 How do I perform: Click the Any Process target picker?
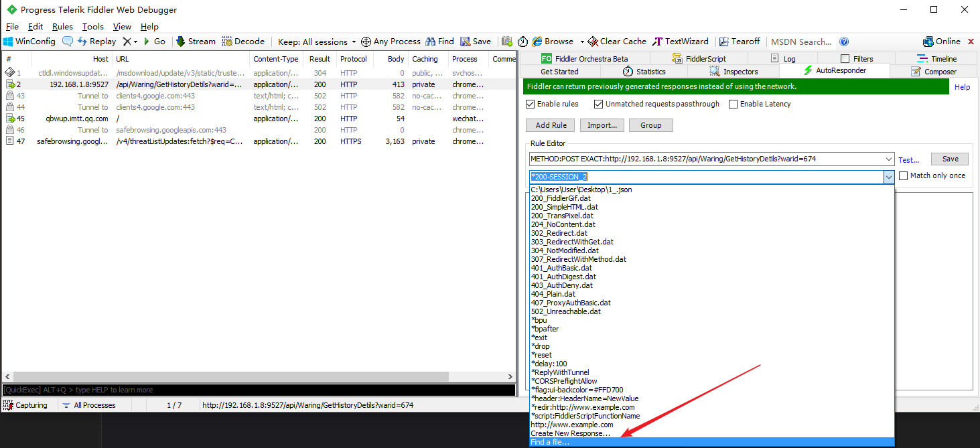tap(391, 42)
